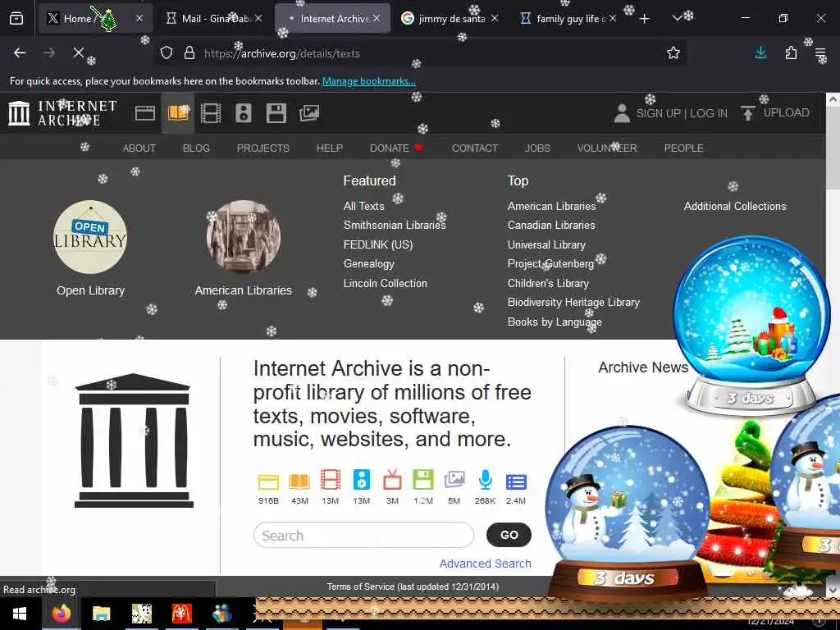The image size is (840, 630).
Task: Click the site security padlock icon
Action: [x=189, y=53]
